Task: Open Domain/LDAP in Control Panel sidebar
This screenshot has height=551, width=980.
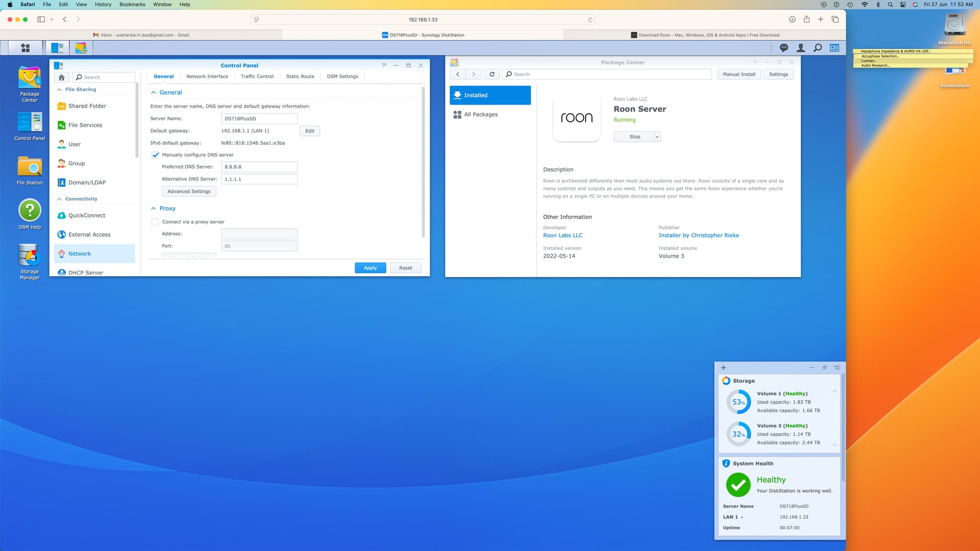Action: tap(94, 183)
